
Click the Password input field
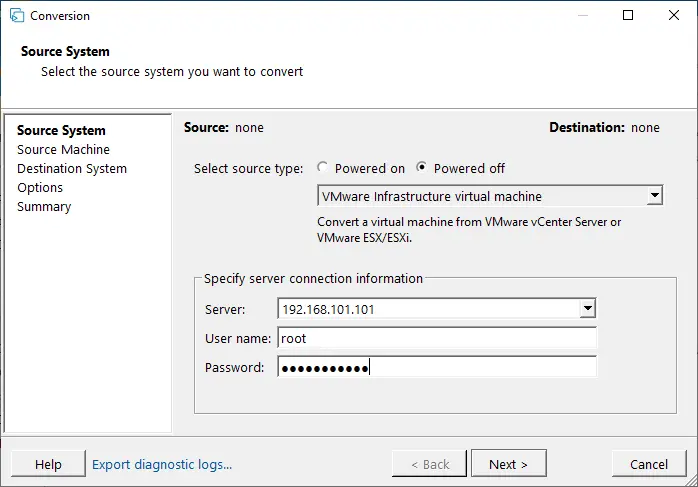click(x=437, y=367)
